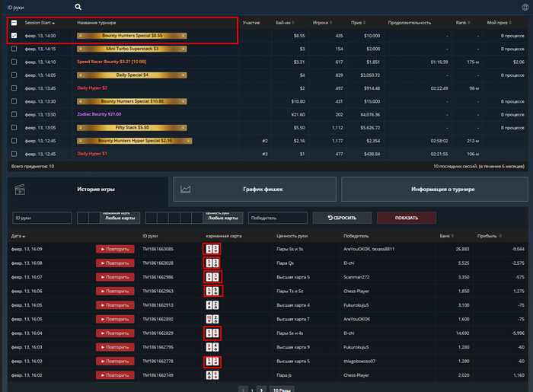Click the СБРОСИТЬ reset button
The width and height of the screenshot is (533, 392).
tap(342, 218)
